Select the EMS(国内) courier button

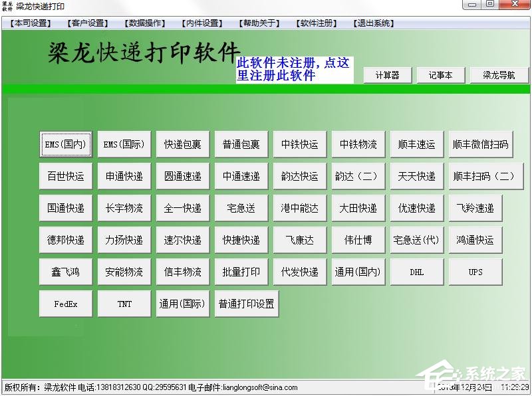pos(65,144)
